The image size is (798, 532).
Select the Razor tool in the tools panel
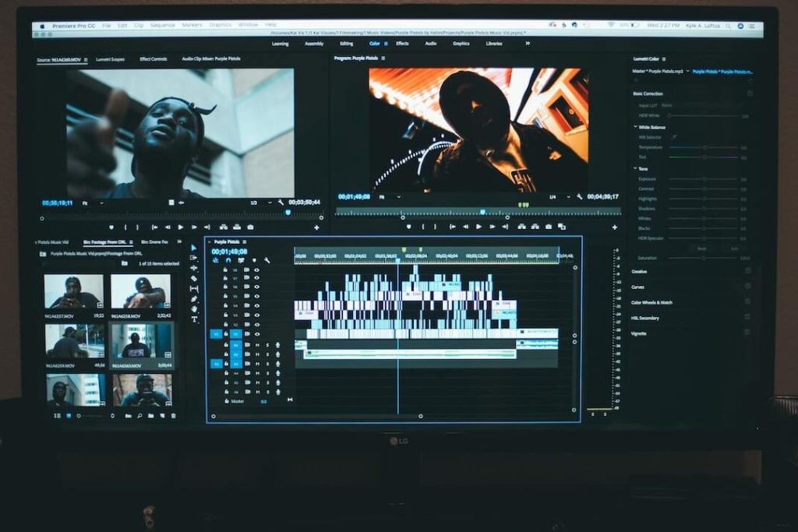click(x=194, y=278)
